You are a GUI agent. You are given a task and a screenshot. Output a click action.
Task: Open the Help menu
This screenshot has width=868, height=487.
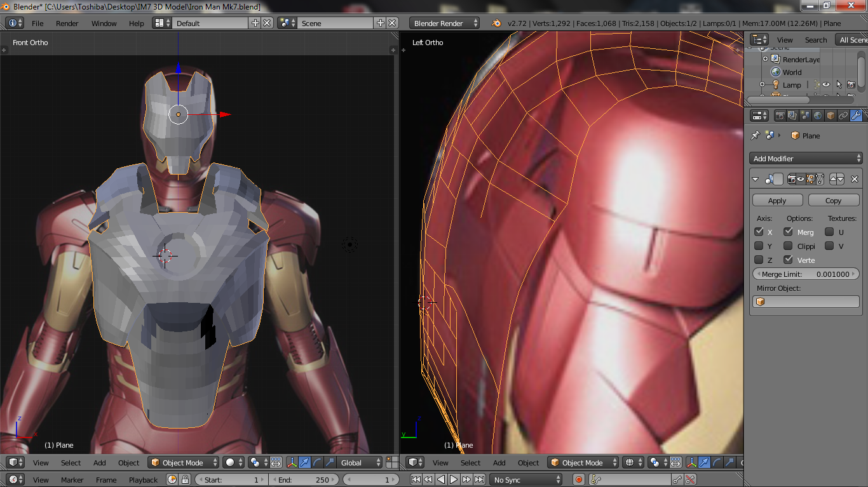pyautogui.click(x=137, y=23)
